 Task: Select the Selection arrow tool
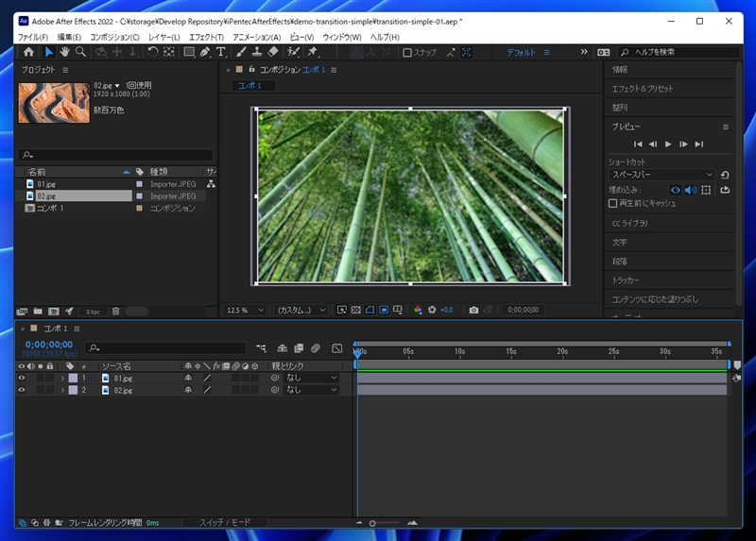(x=49, y=52)
